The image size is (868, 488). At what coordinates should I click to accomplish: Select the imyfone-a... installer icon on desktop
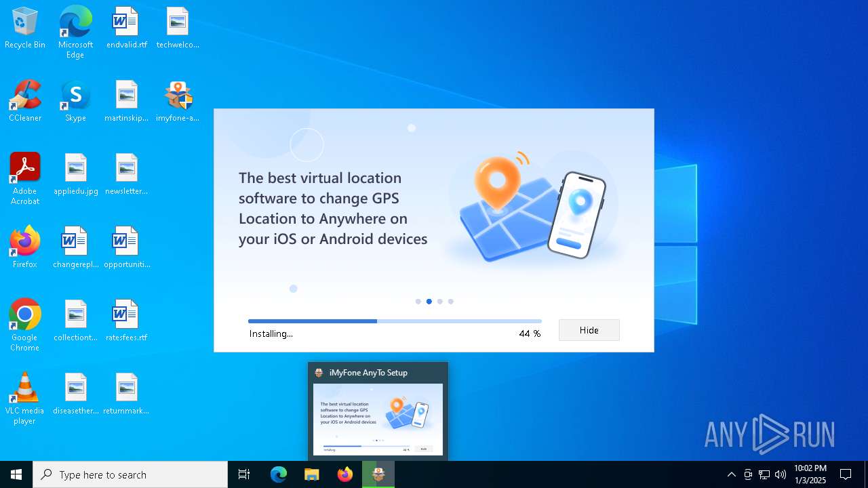[x=178, y=102]
